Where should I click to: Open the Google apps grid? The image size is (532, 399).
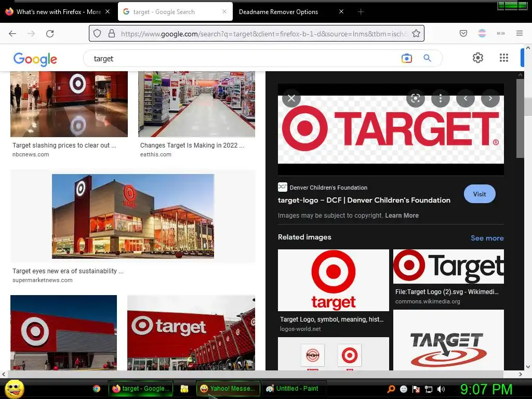(504, 58)
